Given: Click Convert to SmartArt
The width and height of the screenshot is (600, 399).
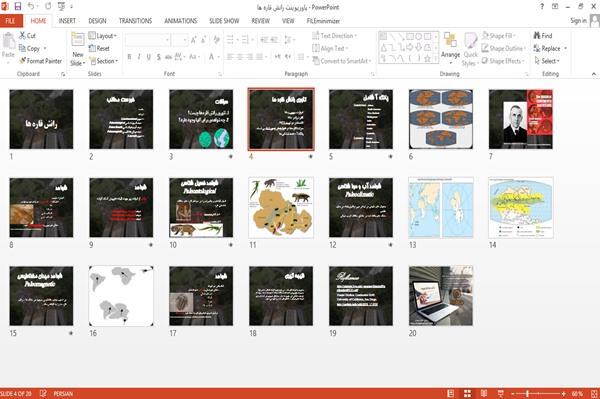Looking at the screenshot, I should click(342, 61).
